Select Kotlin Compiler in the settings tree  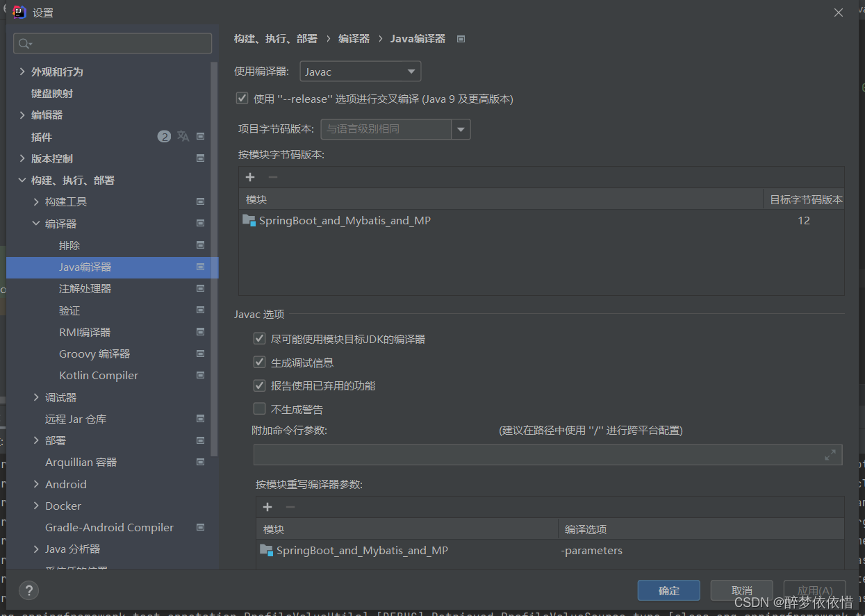click(x=98, y=375)
